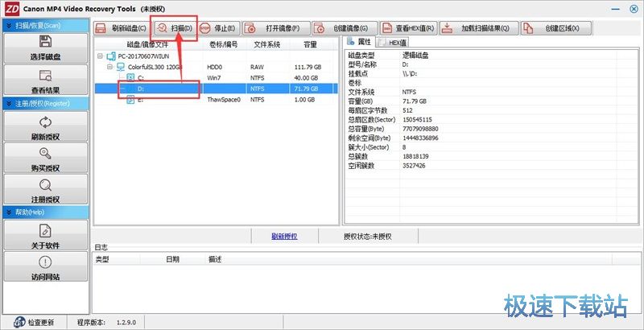Start scanning with the 扫描(D) button

coord(175,28)
